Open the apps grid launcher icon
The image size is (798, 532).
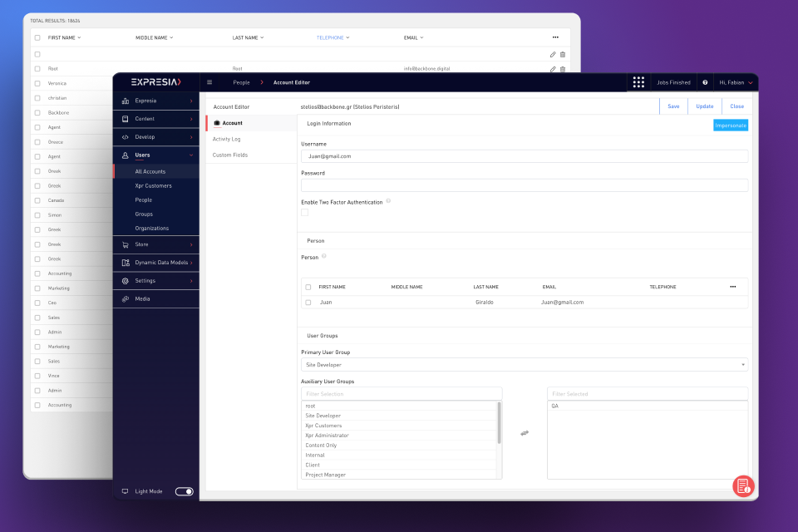coord(638,82)
